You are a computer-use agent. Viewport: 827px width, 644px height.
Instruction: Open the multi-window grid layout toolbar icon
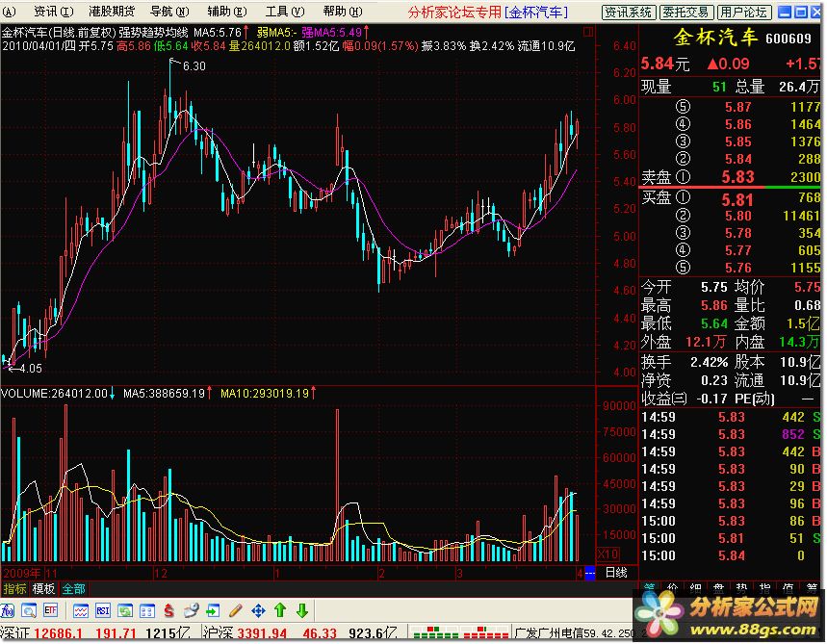147,611
